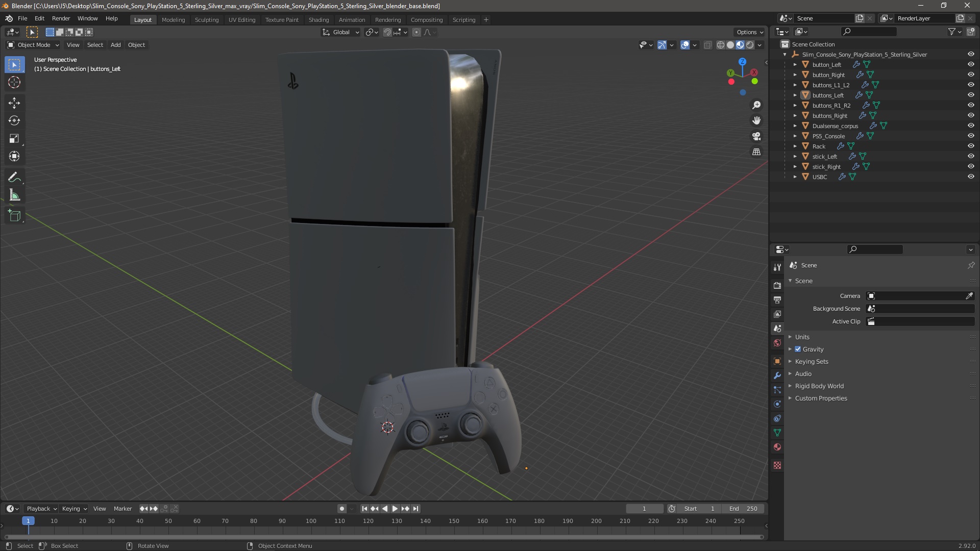Expand the Audio panel
This screenshot has width=980, height=551.
[x=803, y=374]
